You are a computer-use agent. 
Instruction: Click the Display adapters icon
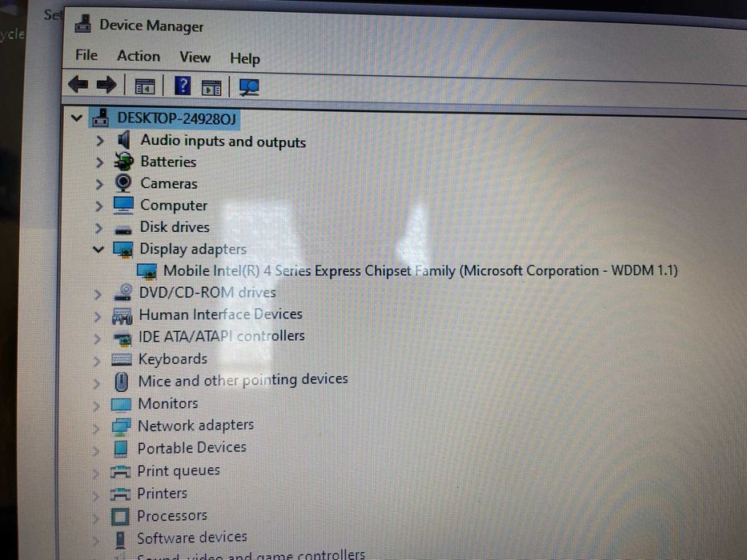pos(123,249)
